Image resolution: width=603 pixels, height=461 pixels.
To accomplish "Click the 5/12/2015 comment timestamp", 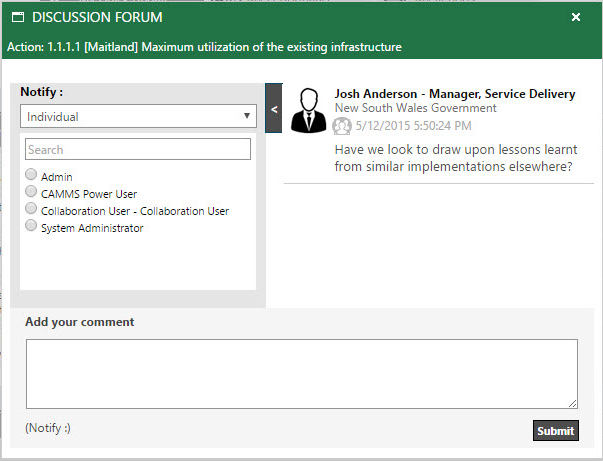I will point(414,126).
